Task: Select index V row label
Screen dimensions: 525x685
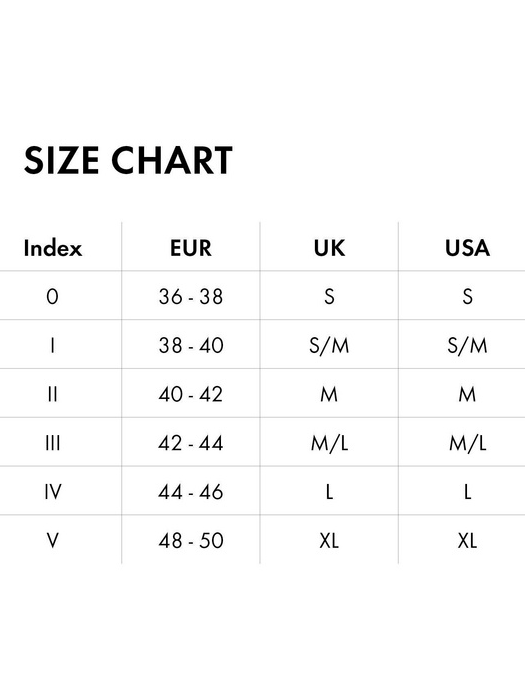Action: pyautogui.click(x=52, y=541)
